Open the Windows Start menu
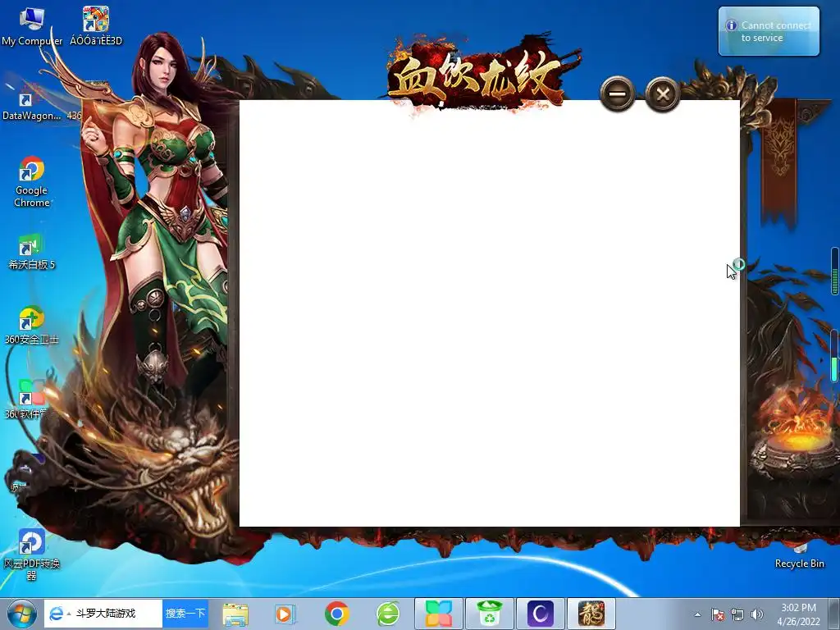This screenshot has width=840, height=630. tap(21, 614)
